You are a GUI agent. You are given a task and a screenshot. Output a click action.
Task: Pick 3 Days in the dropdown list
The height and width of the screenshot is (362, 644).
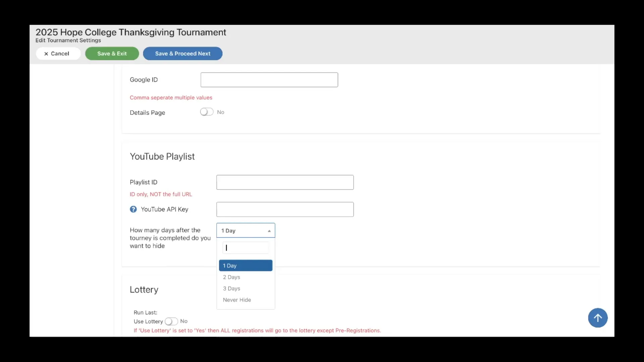point(231,289)
